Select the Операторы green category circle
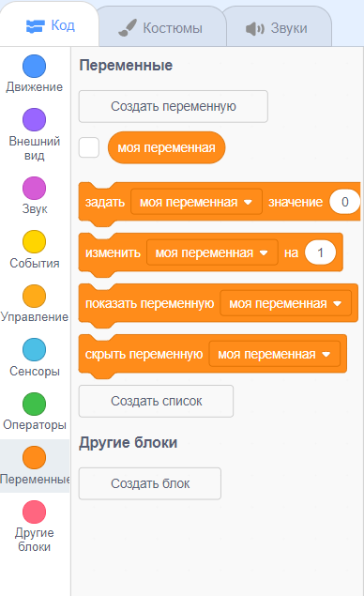Screen dimensions: 364x596 coord(34,404)
